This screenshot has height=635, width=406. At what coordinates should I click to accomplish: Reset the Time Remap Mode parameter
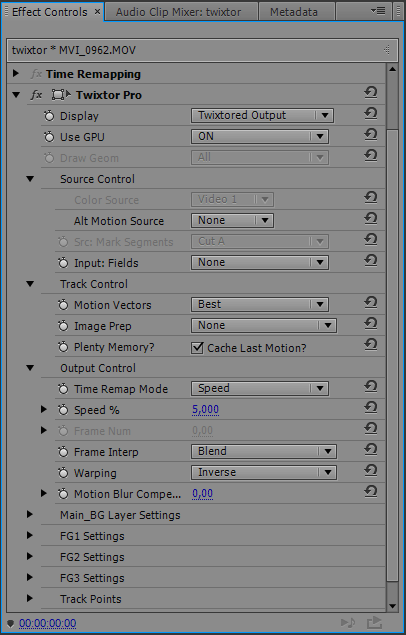pyautogui.click(x=370, y=388)
